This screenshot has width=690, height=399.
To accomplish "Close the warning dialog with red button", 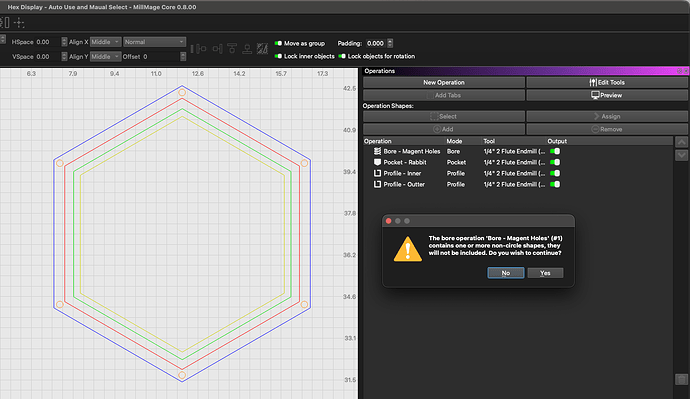I will pyautogui.click(x=389, y=221).
